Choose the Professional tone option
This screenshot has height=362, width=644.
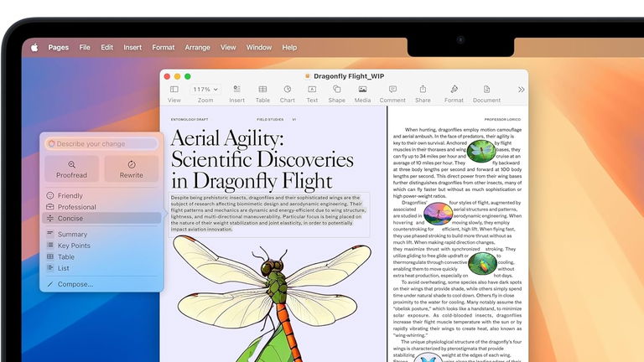click(101, 207)
